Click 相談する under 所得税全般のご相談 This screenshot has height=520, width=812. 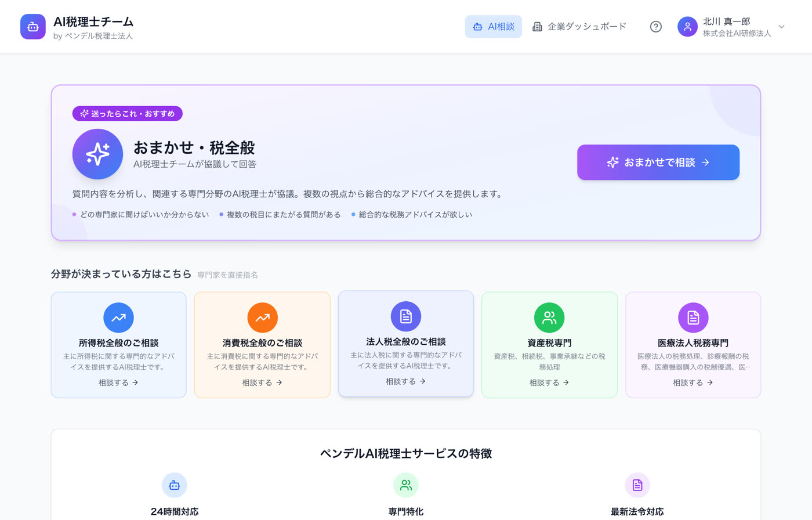coord(118,382)
